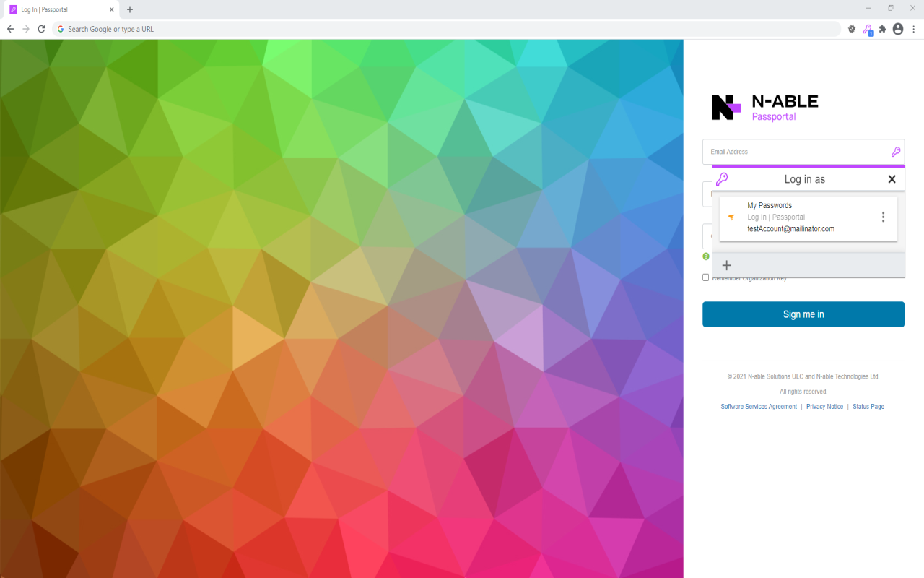Click the gear icon in the browser toolbar

coord(852,29)
